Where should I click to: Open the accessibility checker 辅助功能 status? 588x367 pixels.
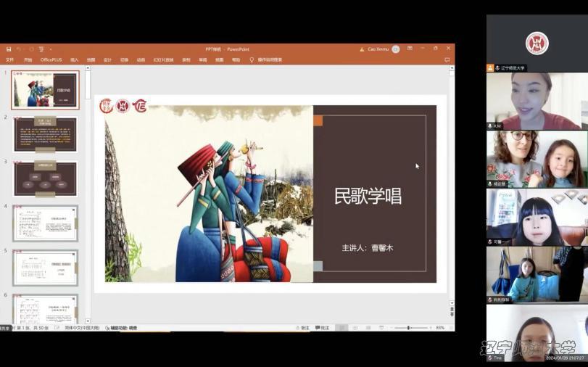click(x=121, y=328)
